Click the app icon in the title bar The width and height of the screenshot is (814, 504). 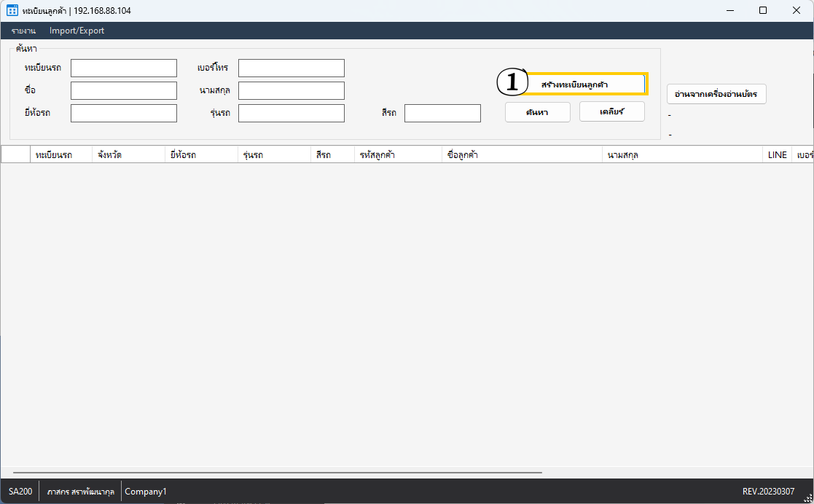click(x=12, y=11)
